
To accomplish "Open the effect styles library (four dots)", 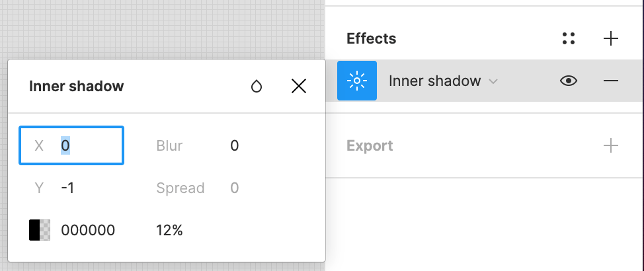I will click(568, 38).
